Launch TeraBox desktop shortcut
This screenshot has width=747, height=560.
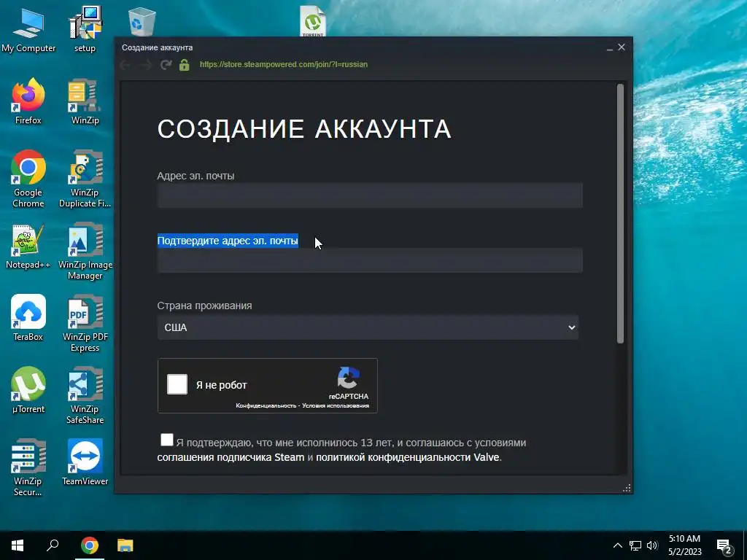(x=28, y=318)
